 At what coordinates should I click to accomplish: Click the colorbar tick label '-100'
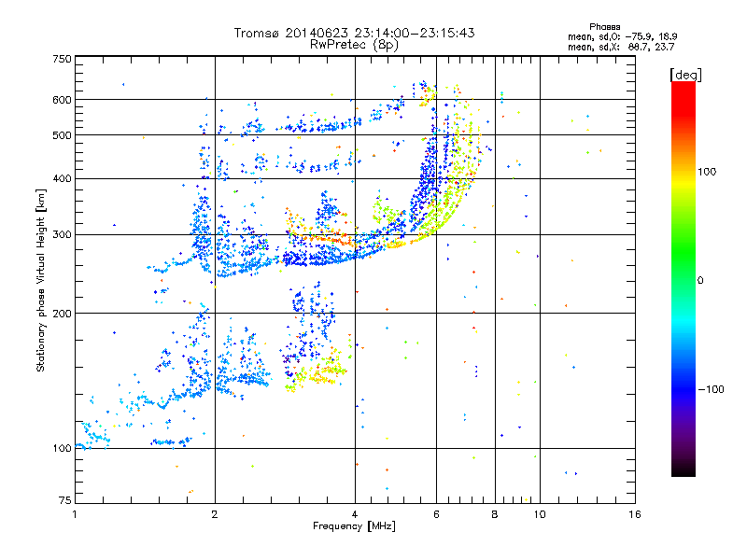[x=712, y=389]
